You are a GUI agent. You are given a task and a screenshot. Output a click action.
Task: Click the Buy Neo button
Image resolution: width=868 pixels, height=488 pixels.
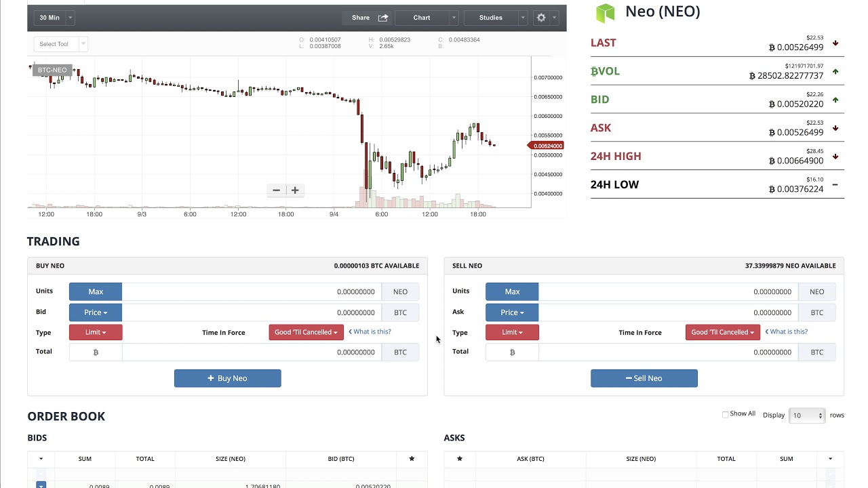[x=228, y=378]
